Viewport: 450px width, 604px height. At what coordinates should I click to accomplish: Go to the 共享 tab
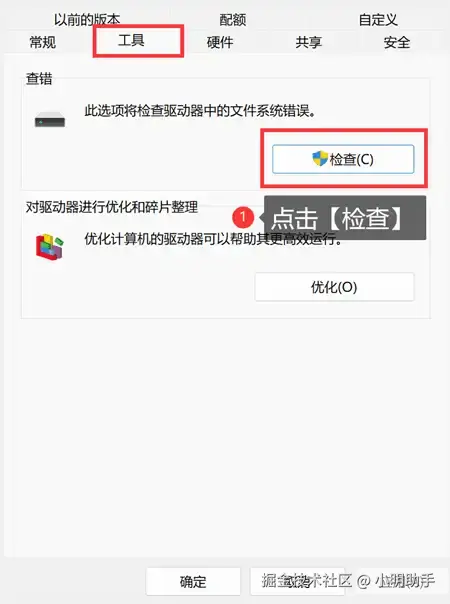pyautogui.click(x=309, y=42)
